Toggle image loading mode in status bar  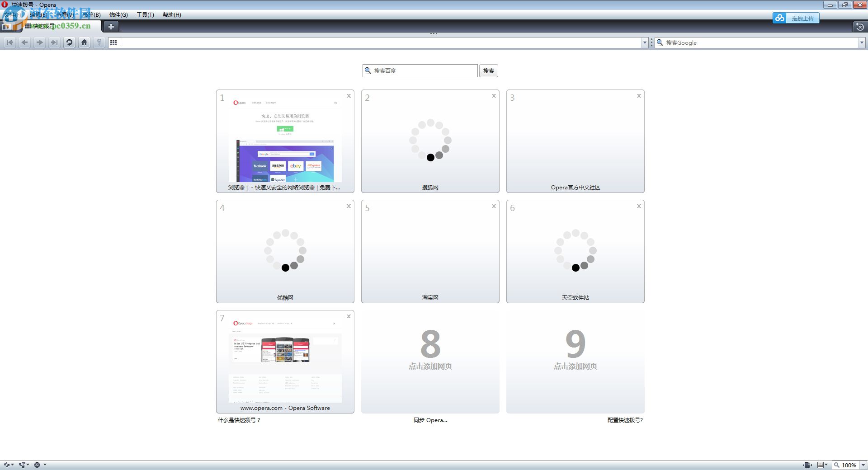(x=822, y=465)
